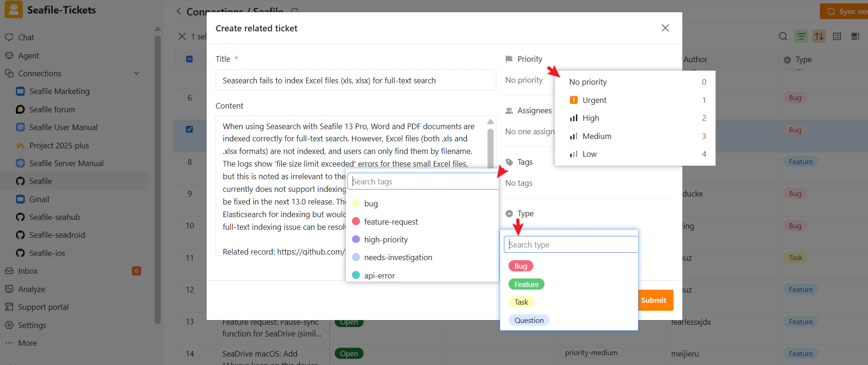This screenshot has width=868, height=365.
Task: Open the Analyze page
Action: (31, 289)
